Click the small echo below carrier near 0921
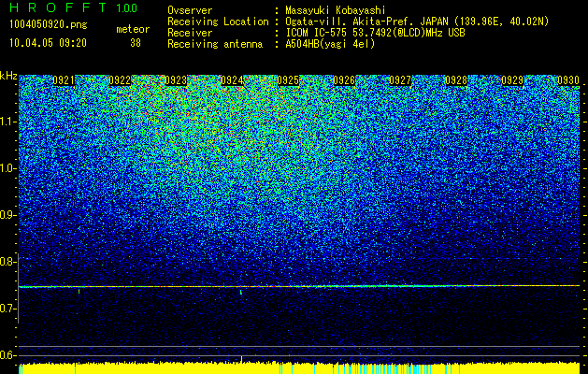 pyautogui.click(x=79, y=291)
